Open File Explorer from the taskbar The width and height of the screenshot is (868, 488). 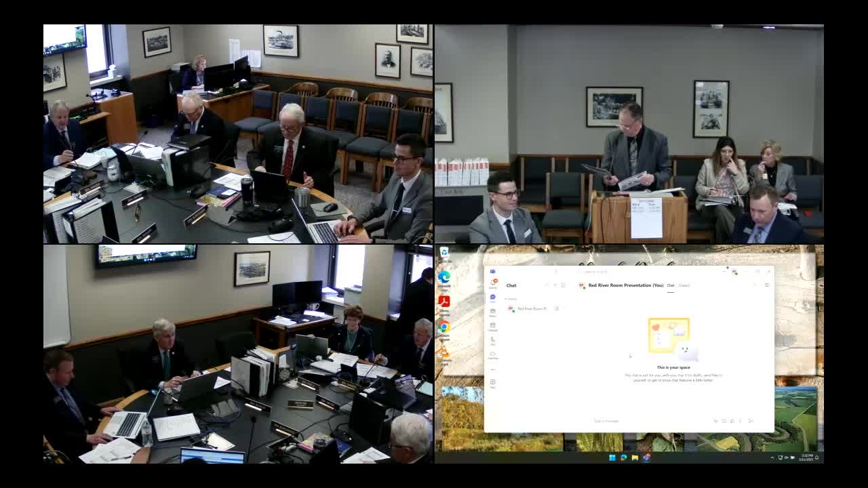pos(635,457)
